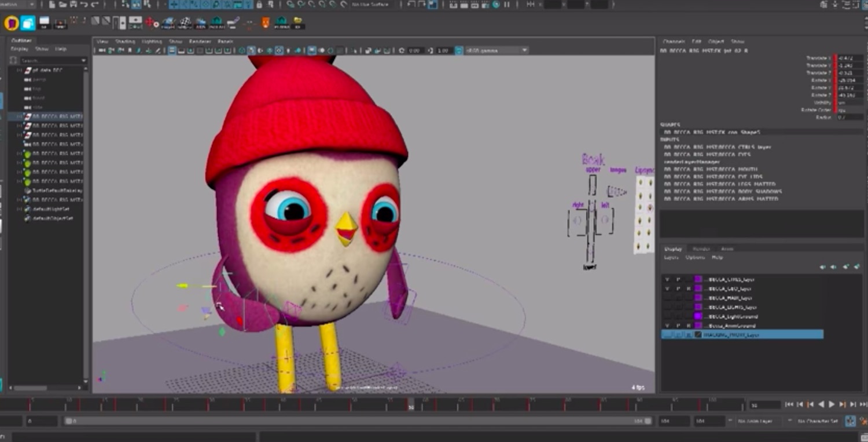Click the Undo arrow icon
Screen dimensions: 868x442
point(84,5)
